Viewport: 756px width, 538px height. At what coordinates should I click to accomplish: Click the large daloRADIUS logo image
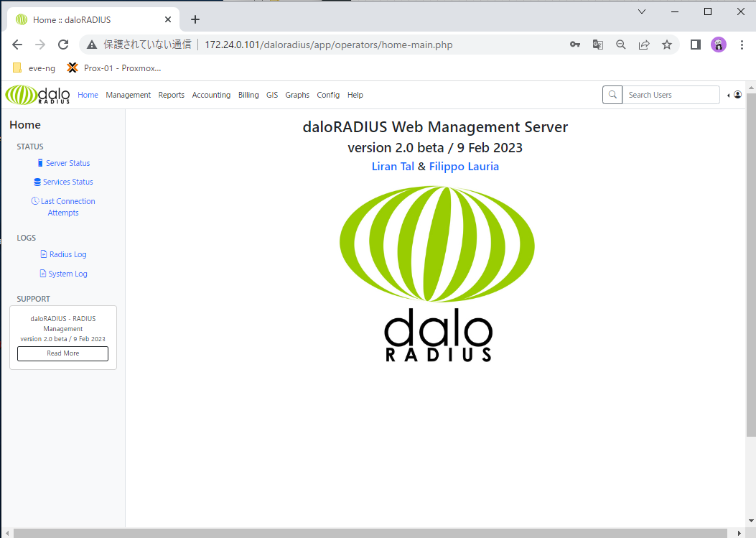pos(437,273)
